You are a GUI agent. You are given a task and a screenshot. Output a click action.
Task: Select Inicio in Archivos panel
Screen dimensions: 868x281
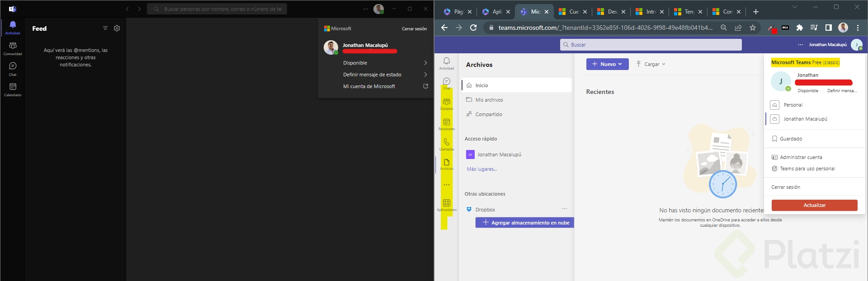pyautogui.click(x=517, y=85)
